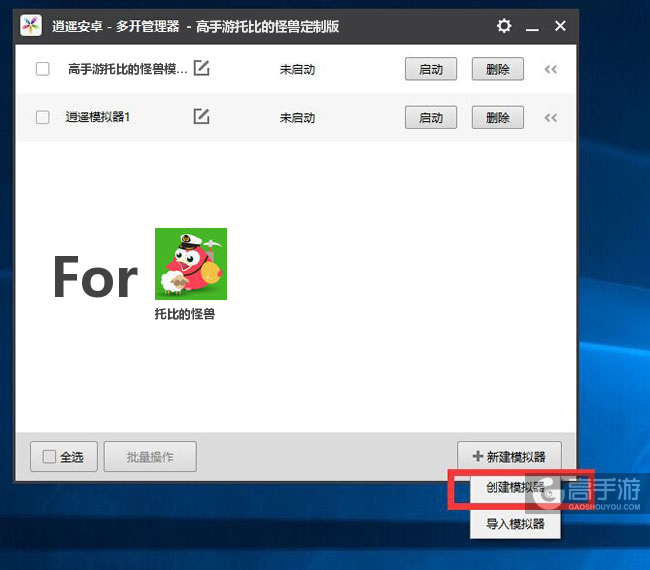The image size is (650, 570).
Task: Choose 创建模拟器 from the menu
Action: [515, 488]
